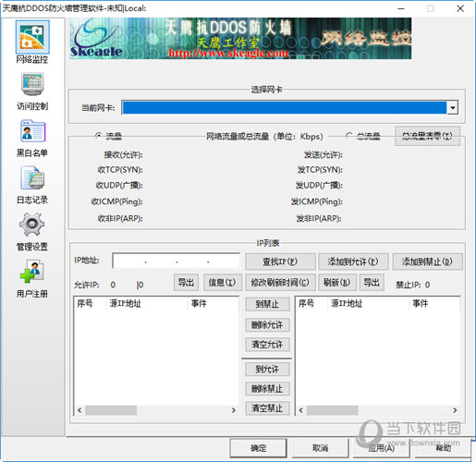Expand the 当前网卡 dropdown arrow
476x462 pixels.
point(453,108)
